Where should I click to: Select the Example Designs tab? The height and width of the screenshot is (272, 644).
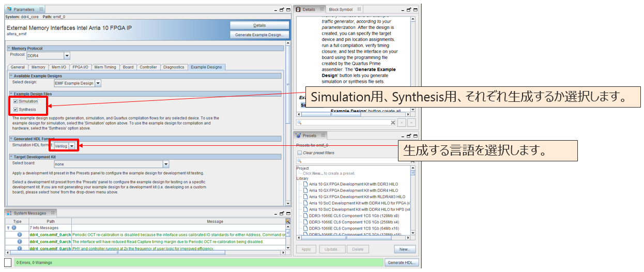pyautogui.click(x=206, y=67)
